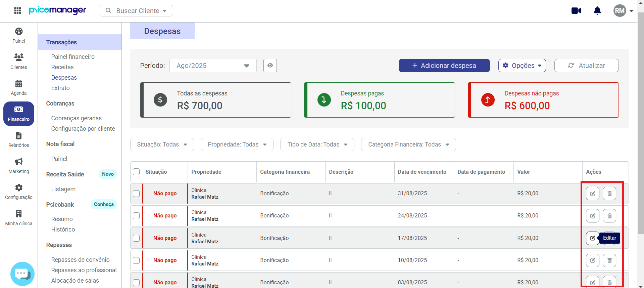Open the Buscar Cliente dropdown

click(136, 11)
